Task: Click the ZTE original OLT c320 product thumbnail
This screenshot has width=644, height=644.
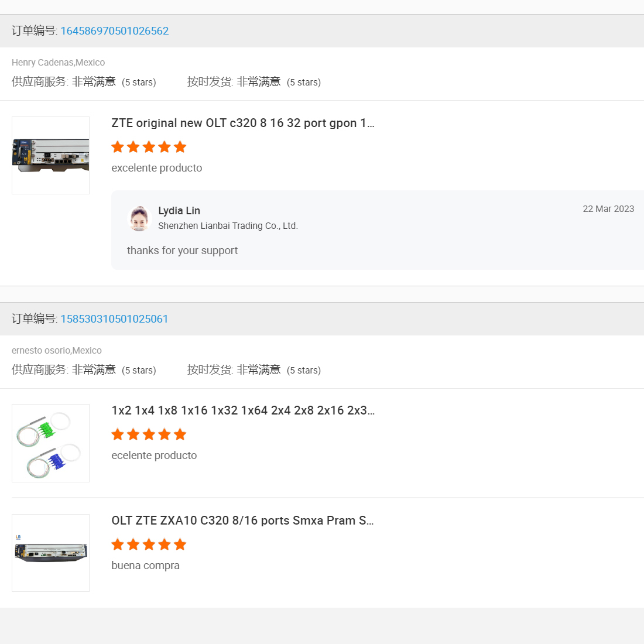Action: click(51, 155)
